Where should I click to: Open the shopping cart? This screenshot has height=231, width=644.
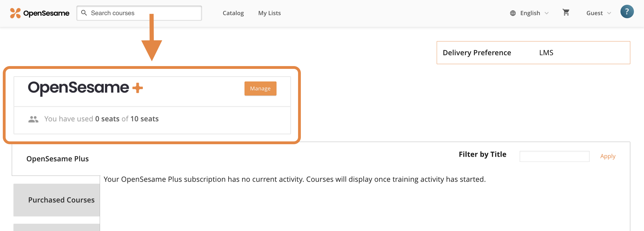click(566, 13)
